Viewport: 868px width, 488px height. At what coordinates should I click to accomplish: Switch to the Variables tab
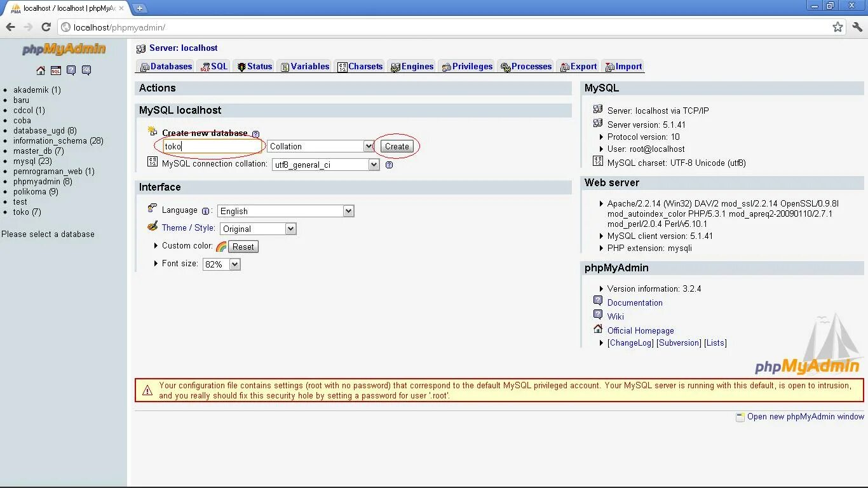304,67
